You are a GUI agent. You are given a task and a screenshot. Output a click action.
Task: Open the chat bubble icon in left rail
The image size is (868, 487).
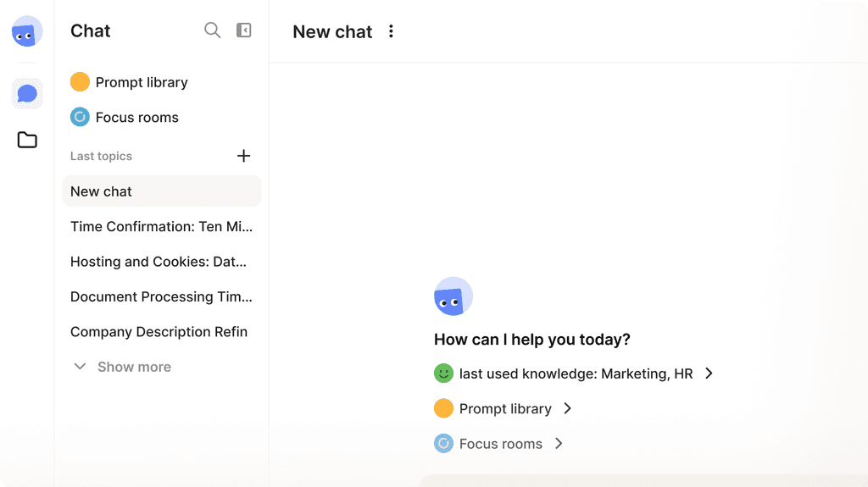tap(27, 93)
